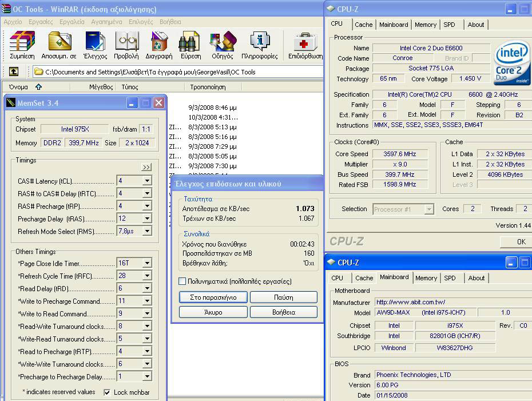This screenshot has width=532, height=401.
Task: Open the Εργαλεία menu in WinRAR
Action: (x=72, y=22)
